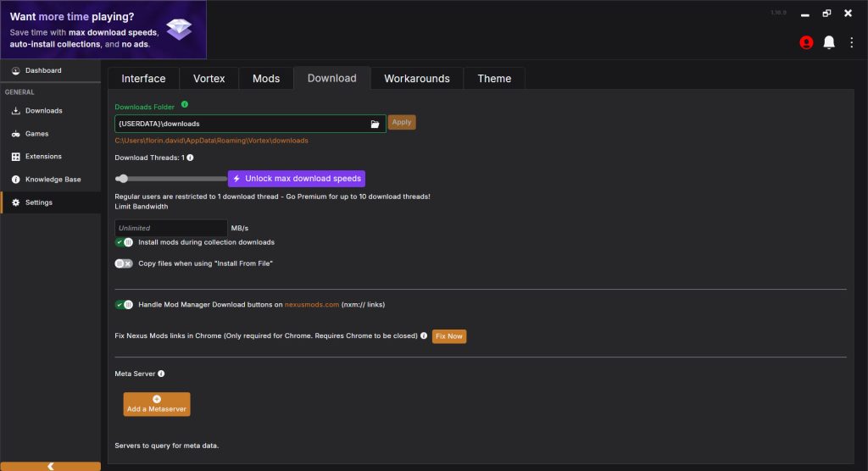Screen dimensions: 868x471
Task: Click the Want more time playing banner
Action: (103, 30)
